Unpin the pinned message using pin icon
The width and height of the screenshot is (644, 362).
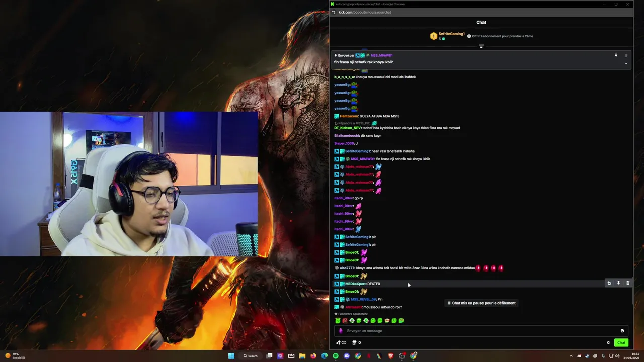(x=616, y=55)
